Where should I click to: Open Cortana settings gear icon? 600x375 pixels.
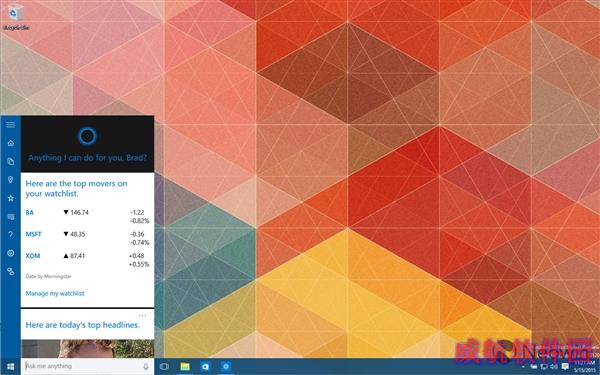tap(11, 253)
